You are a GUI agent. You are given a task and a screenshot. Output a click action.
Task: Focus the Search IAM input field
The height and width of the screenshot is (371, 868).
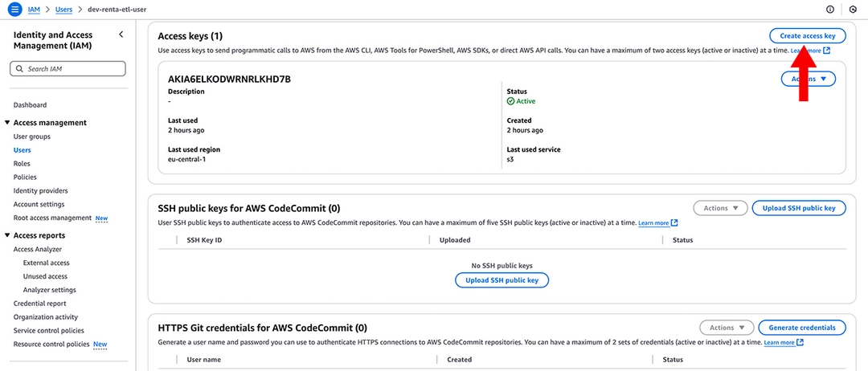[x=68, y=69]
